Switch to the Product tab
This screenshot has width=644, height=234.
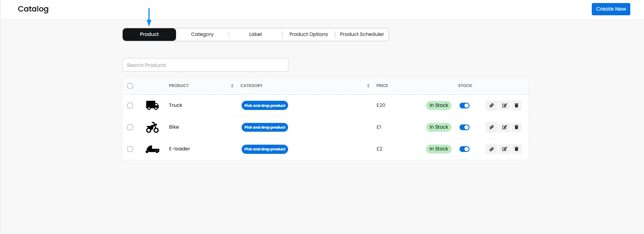(x=149, y=34)
